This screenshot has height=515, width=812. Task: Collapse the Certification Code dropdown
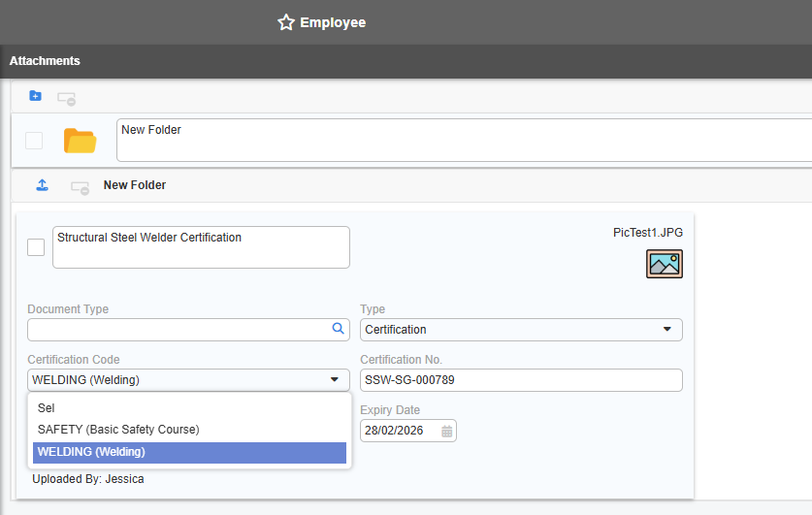tap(334, 380)
